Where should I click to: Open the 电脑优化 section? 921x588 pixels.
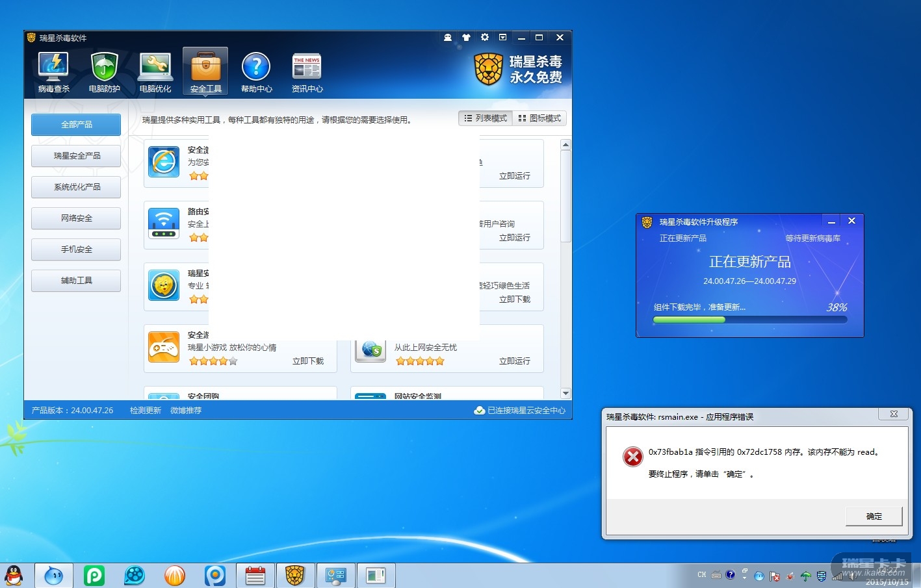point(155,72)
